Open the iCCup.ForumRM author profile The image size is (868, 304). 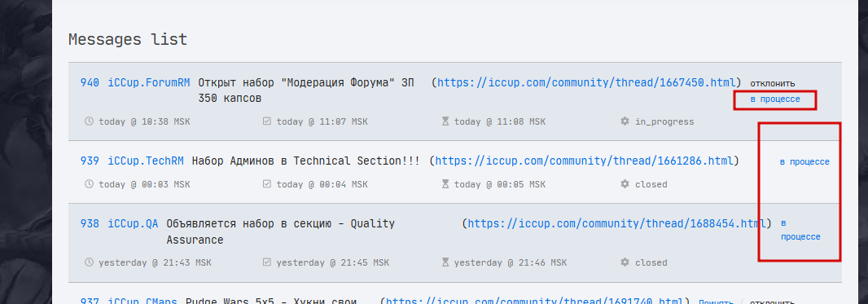tap(149, 82)
